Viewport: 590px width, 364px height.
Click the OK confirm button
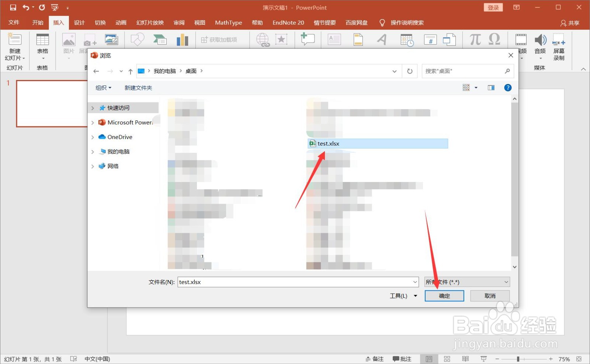click(444, 296)
